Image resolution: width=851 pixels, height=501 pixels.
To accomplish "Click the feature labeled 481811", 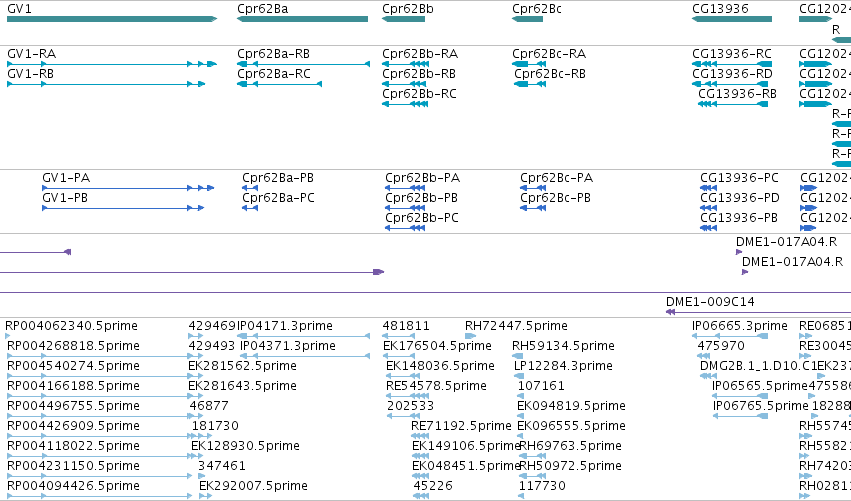I will click(x=406, y=326).
